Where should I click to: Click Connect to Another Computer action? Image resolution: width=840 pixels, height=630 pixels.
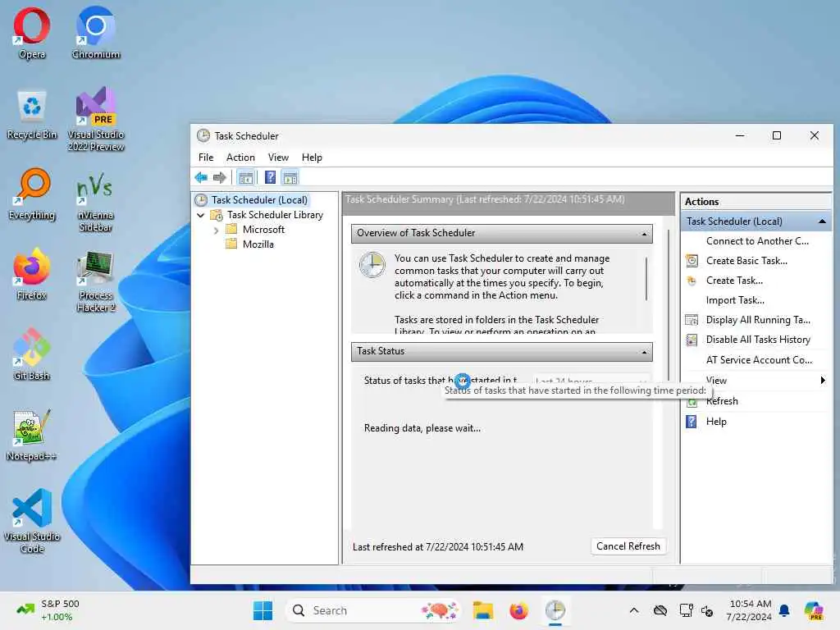757,241
